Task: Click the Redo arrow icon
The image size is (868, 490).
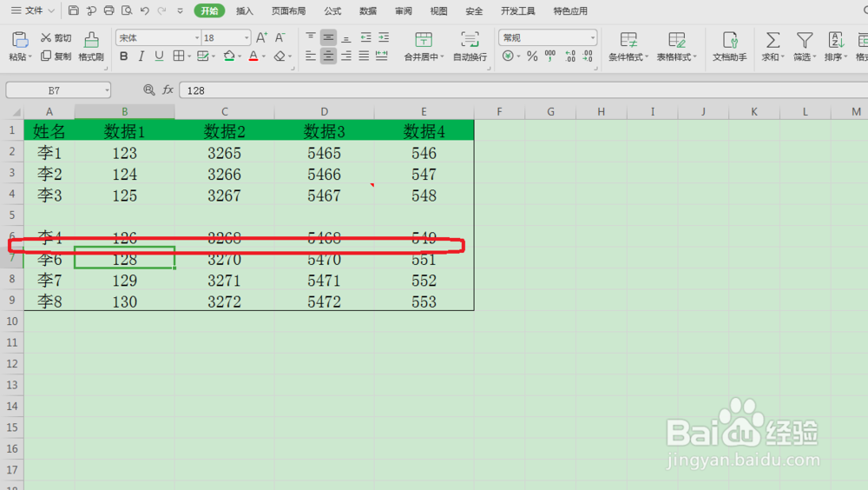Action: [161, 10]
